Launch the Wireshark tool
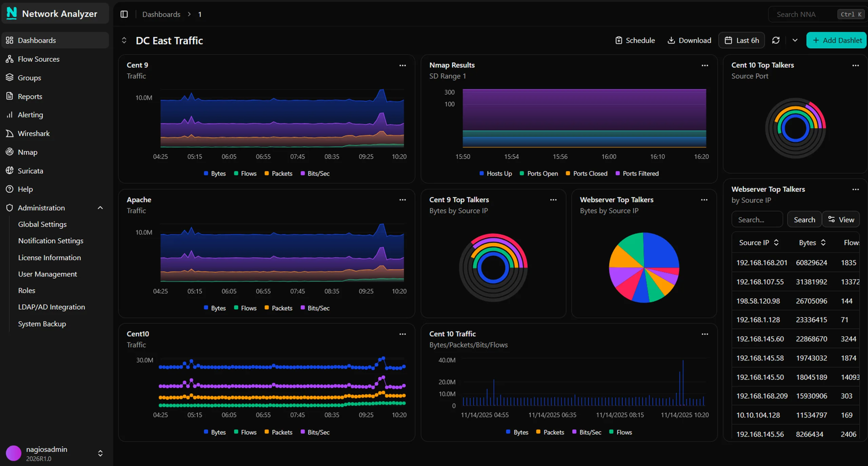868x466 pixels. pos(34,133)
